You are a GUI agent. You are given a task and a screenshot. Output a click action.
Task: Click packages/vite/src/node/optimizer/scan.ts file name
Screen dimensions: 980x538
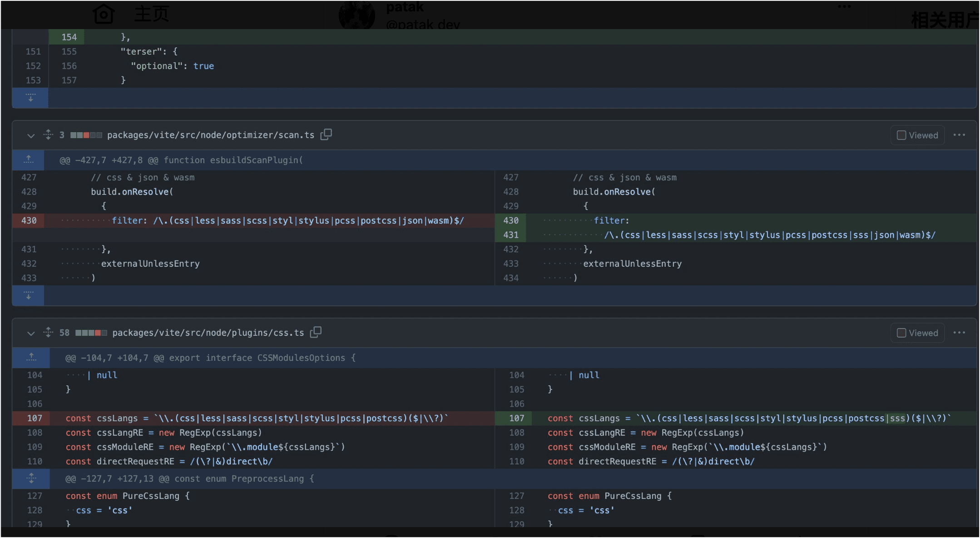211,135
